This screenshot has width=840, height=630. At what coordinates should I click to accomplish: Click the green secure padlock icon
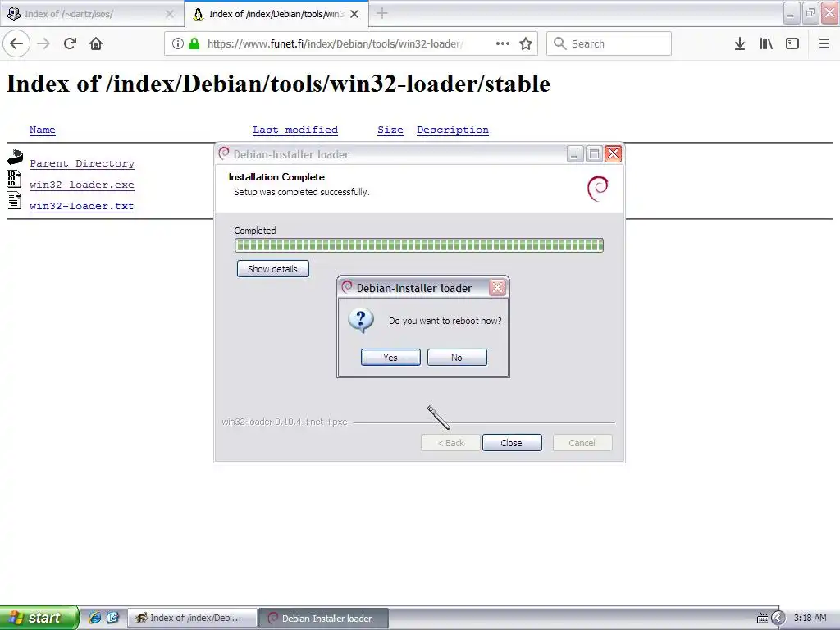tap(194, 43)
